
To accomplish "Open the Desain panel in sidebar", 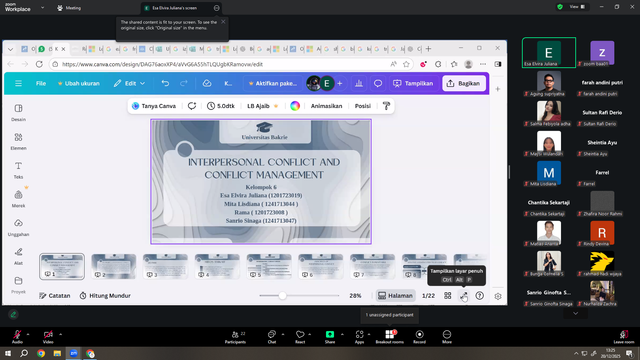I will (x=18, y=113).
